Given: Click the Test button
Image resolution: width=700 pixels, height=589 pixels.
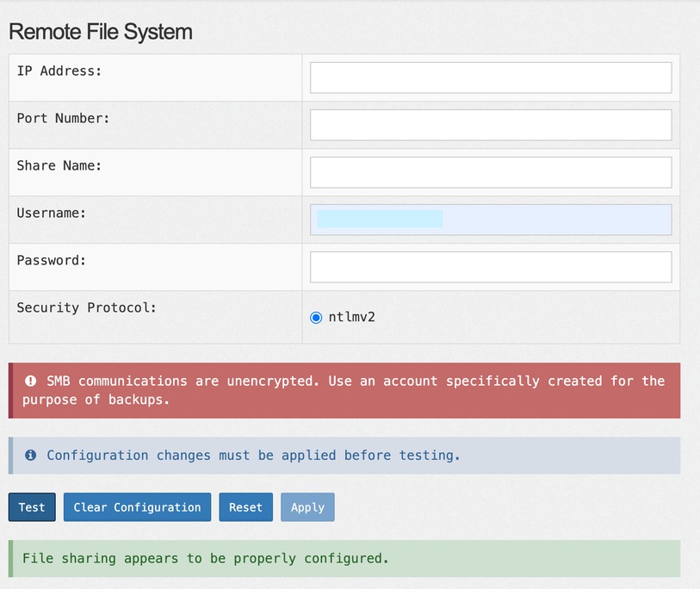Looking at the screenshot, I should (32, 507).
